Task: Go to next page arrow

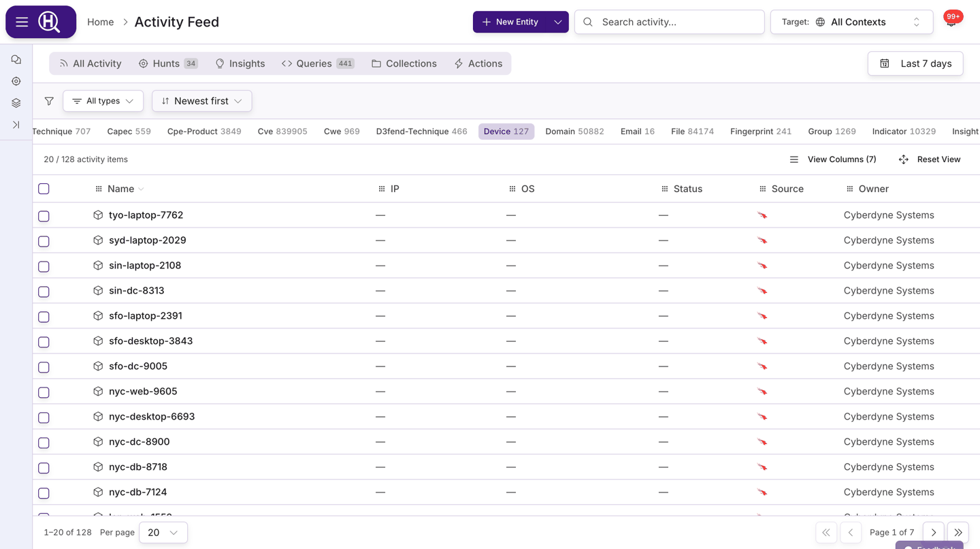Action: [934, 533]
